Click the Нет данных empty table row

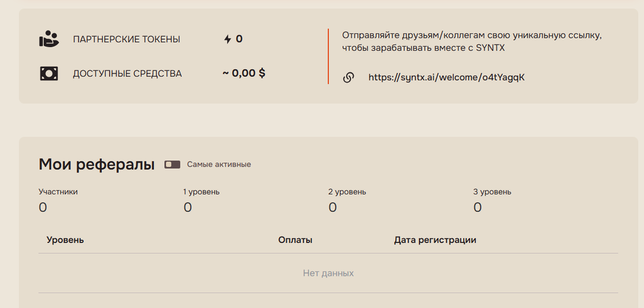328,273
